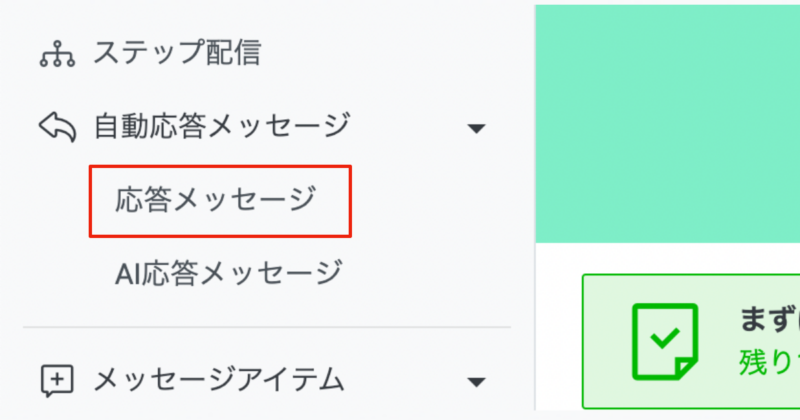Expand the メッセージアイテム dropdown arrow
Image resolution: width=800 pixels, height=420 pixels.
476,382
